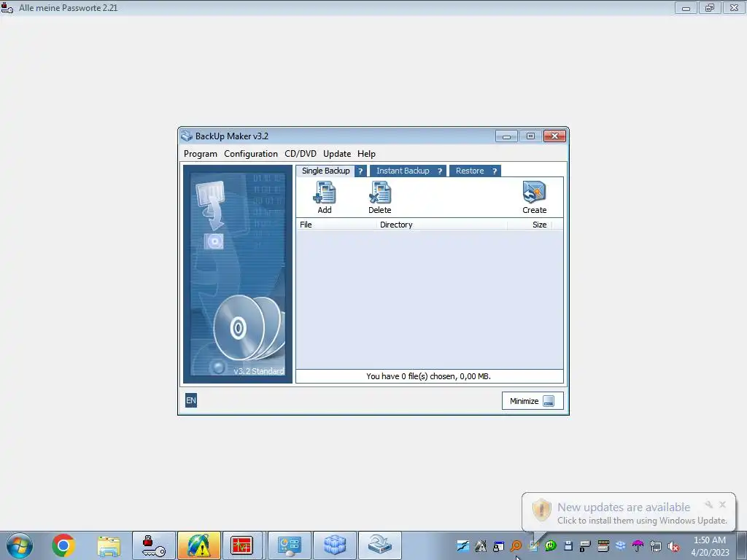
Task: Switch to Alle meine Passworte taskbar button
Action: click(153, 545)
